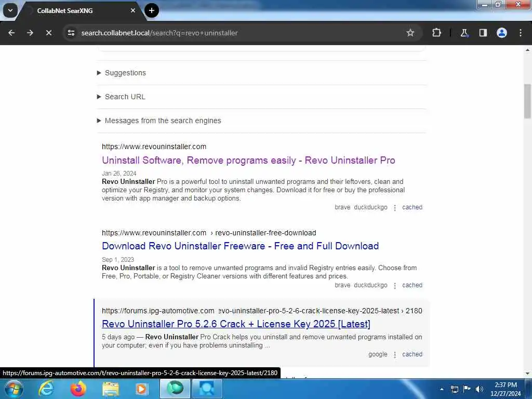Switch to green browser taskbar button
This screenshot has height=399, width=532.
click(x=175, y=389)
